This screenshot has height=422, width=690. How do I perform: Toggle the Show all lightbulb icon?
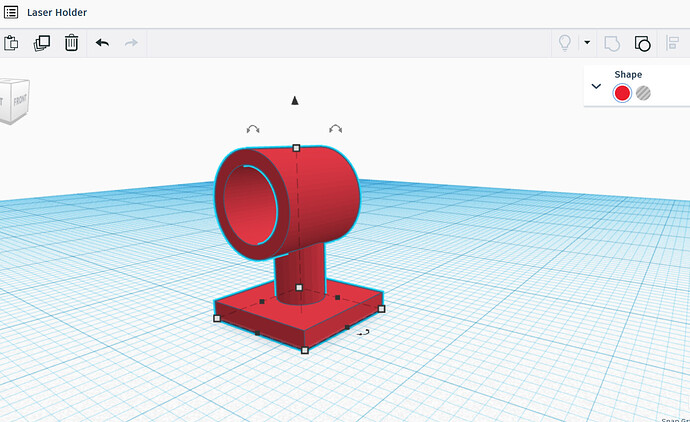pos(565,43)
